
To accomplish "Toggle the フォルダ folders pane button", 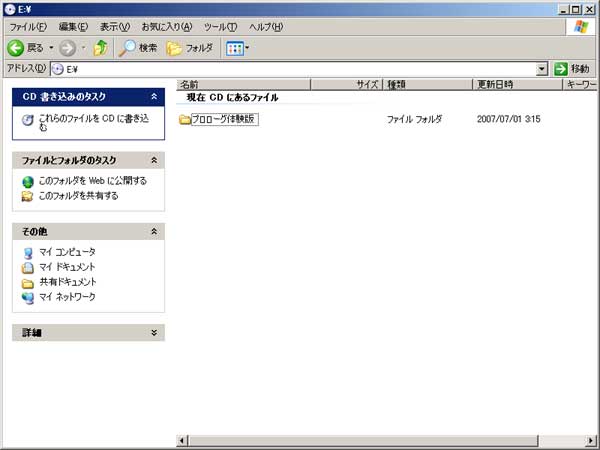I will pyautogui.click(x=190, y=48).
